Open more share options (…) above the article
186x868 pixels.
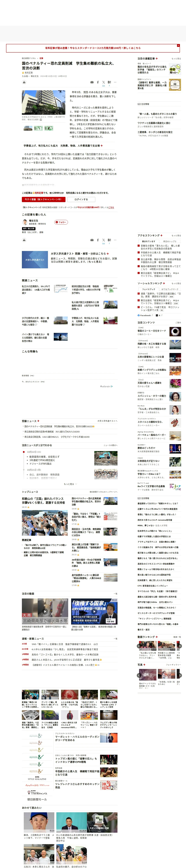pos(115,82)
